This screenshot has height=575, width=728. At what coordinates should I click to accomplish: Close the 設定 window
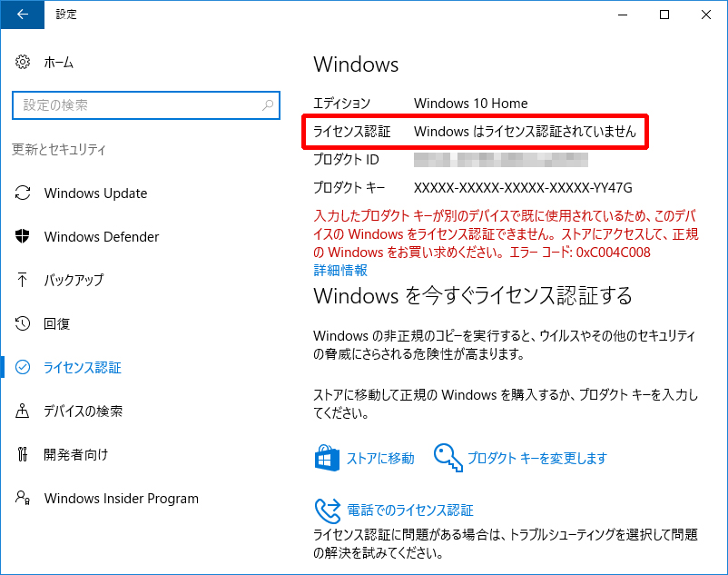706,15
